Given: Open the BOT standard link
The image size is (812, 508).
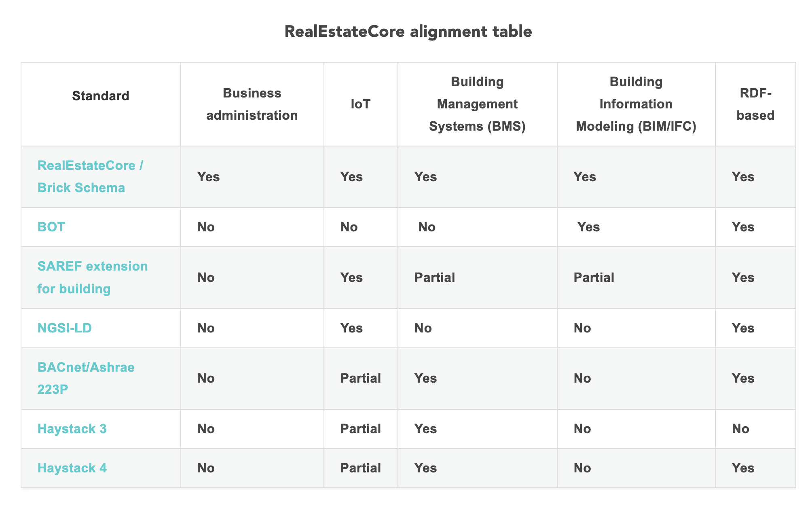Looking at the screenshot, I should (x=51, y=227).
